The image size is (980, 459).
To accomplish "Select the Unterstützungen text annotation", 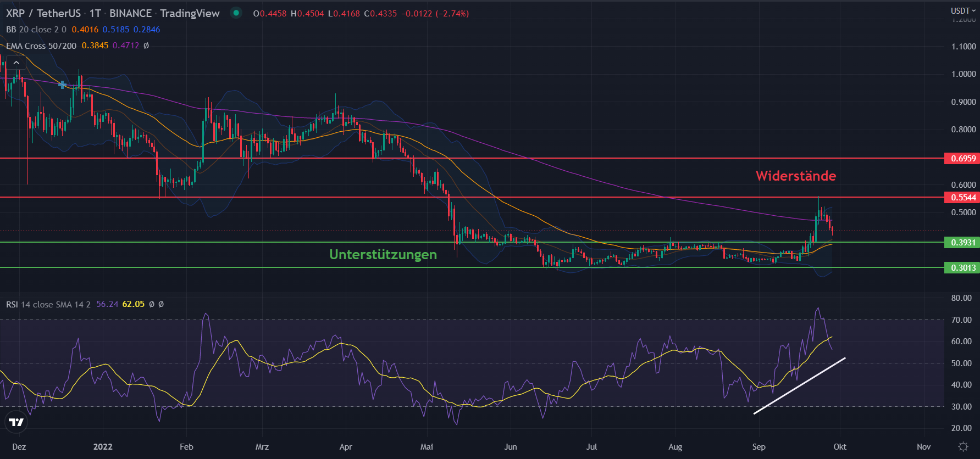I will [x=383, y=255].
